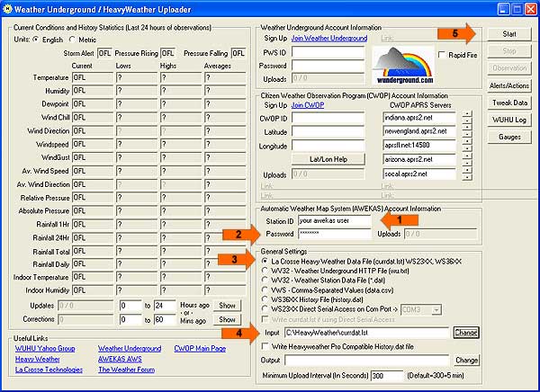Choose WS23XX Direct Serial Access option
Image resolution: width=540 pixels, height=392 pixels.
(265, 309)
